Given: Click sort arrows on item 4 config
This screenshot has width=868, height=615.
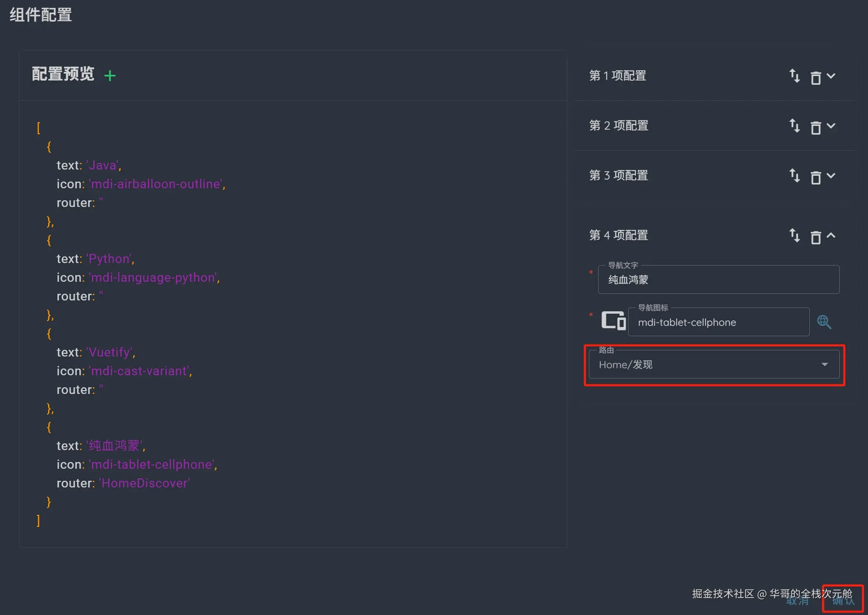Looking at the screenshot, I should pyautogui.click(x=794, y=236).
